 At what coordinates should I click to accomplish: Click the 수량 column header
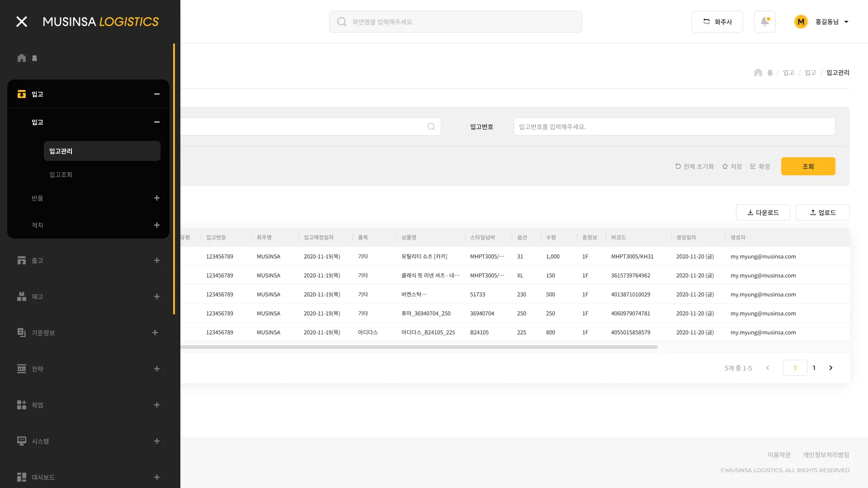[x=551, y=237]
